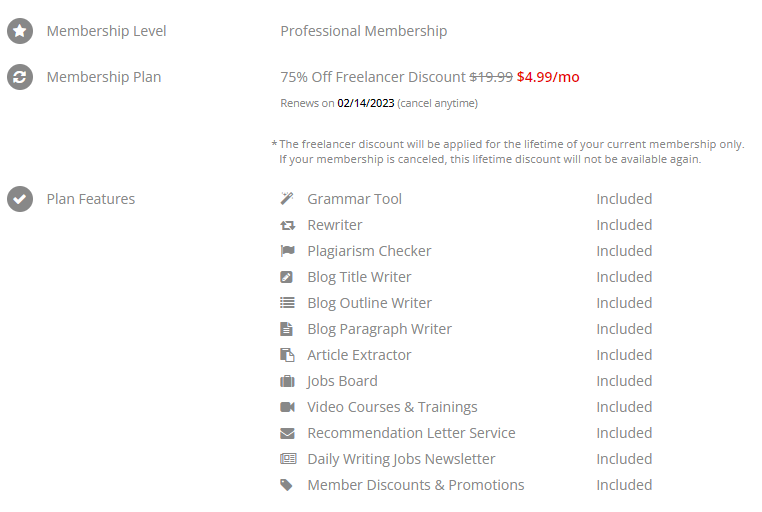Click the checkmark Plan Features icon
The height and width of the screenshot is (512, 762).
(x=20, y=199)
